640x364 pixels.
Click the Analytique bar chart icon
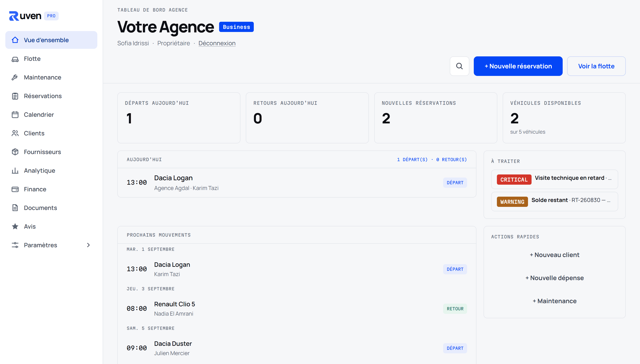[15, 170]
